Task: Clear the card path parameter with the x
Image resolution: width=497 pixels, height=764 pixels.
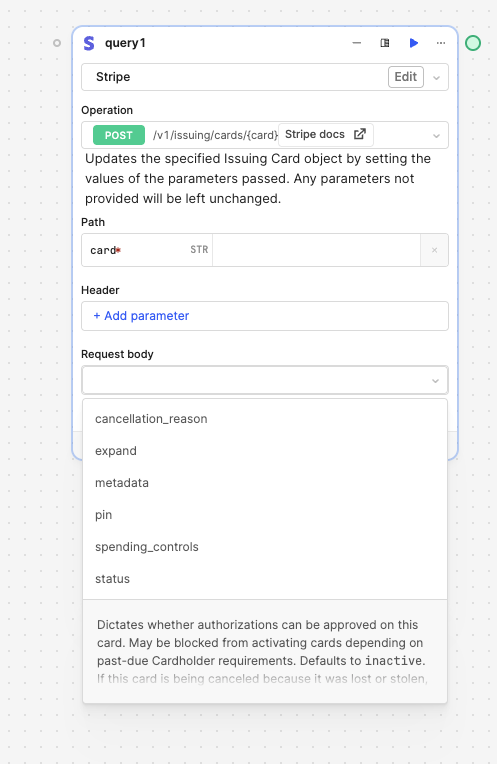Action: pyautogui.click(x=434, y=250)
